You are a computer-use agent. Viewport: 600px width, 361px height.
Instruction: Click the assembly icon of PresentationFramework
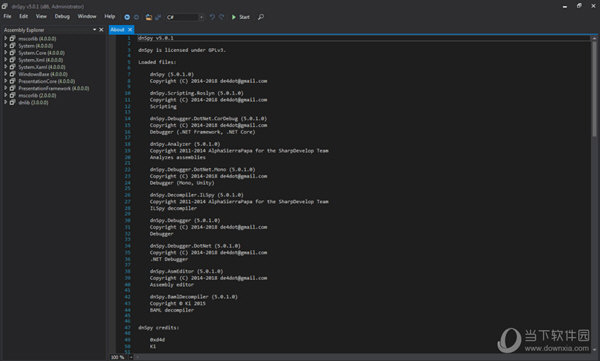pyautogui.click(x=12, y=88)
